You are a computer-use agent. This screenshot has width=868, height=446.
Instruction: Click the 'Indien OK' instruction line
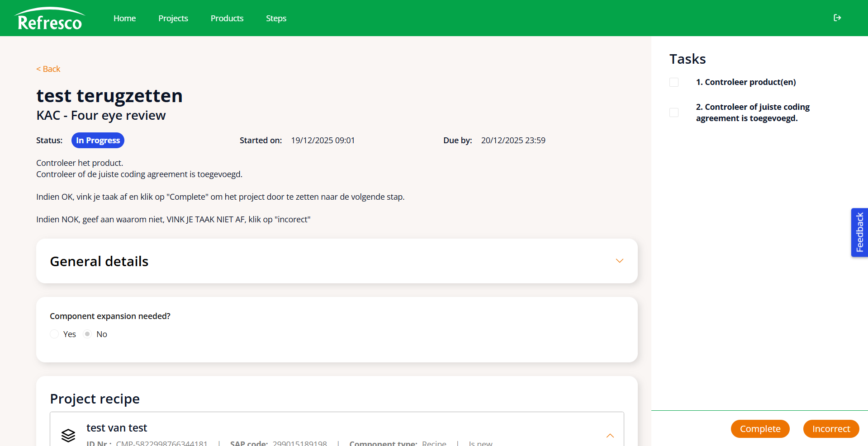pyautogui.click(x=220, y=197)
